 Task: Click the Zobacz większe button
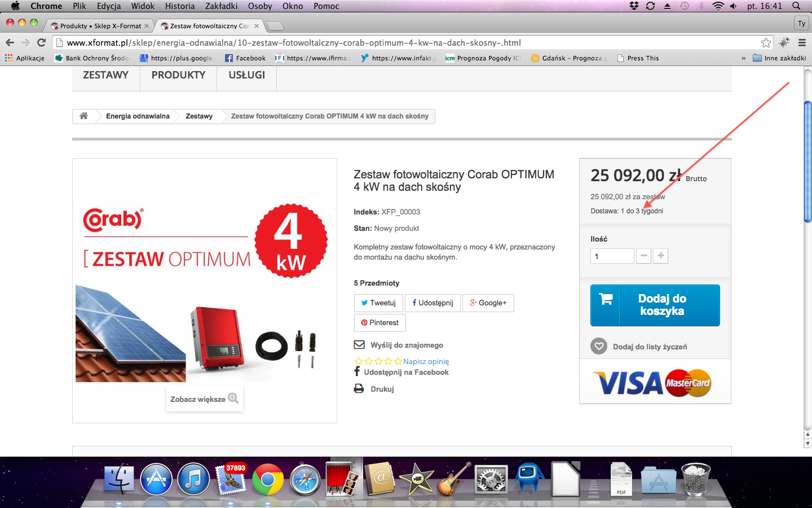point(204,398)
